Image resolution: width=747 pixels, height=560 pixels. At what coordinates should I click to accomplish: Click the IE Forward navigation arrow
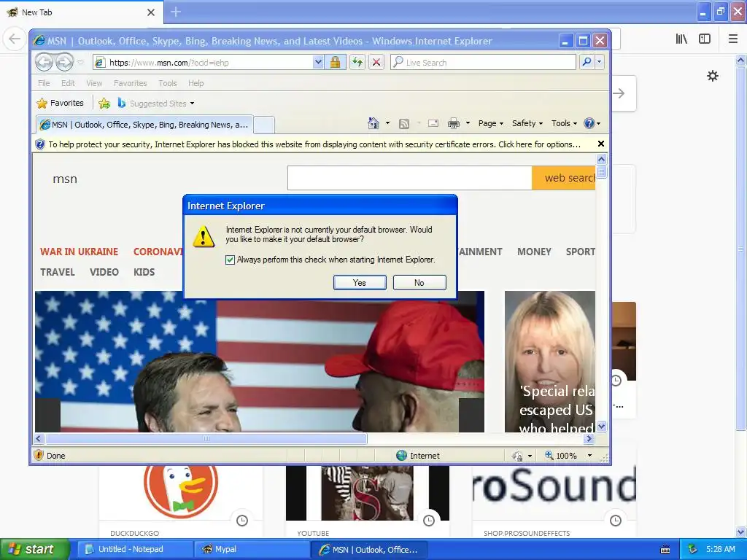pos(64,62)
